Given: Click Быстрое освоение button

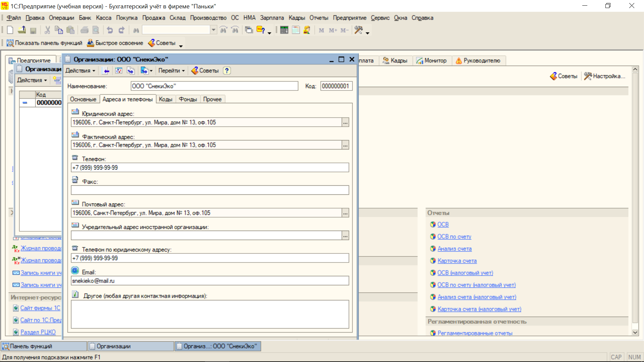Looking at the screenshot, I should point(115,43).
